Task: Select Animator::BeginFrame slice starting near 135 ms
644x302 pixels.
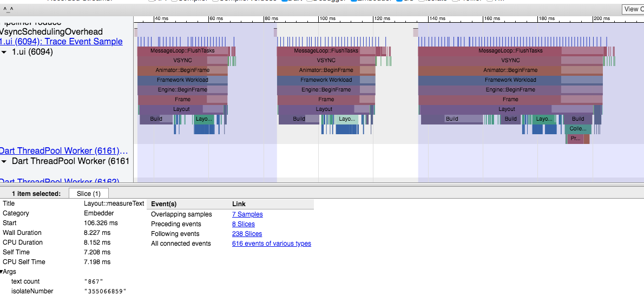Action: (x=510, y=70)
